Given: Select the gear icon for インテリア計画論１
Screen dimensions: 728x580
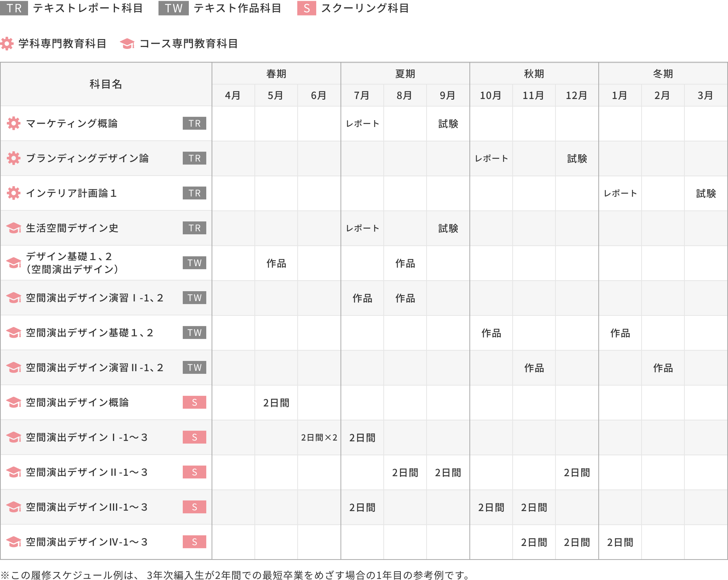Looking at the screenshot, I should pos(14,193).
